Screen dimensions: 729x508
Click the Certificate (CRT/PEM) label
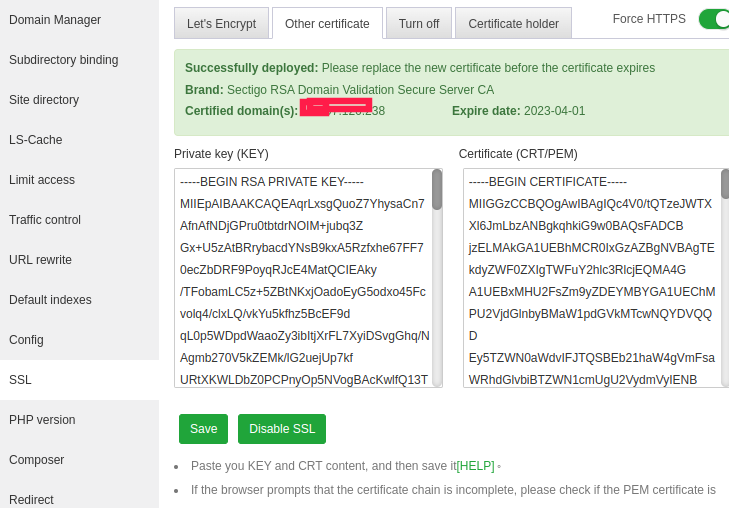518,154
